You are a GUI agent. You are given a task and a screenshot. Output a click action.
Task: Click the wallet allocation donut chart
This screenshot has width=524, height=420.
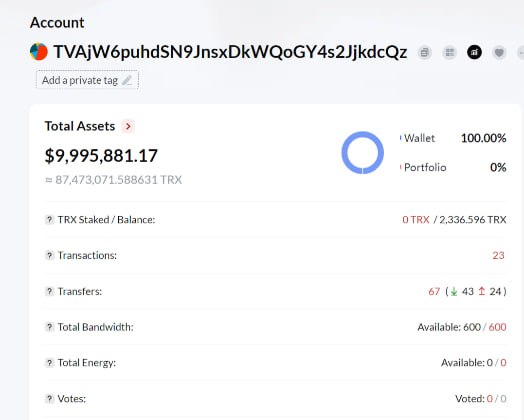pos(363,153)
